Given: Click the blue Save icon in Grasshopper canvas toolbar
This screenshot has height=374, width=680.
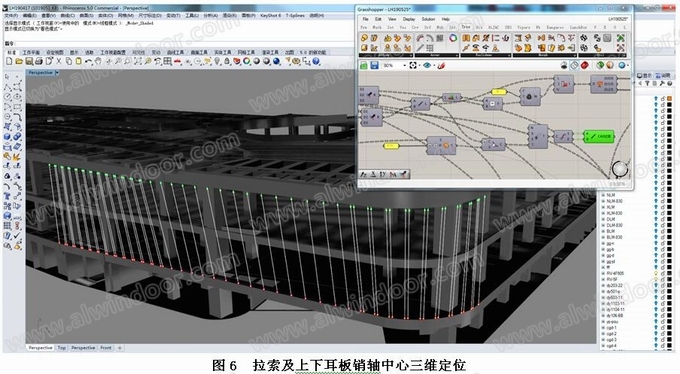Looking at the screenshot, I should click(x=374, y=66).
